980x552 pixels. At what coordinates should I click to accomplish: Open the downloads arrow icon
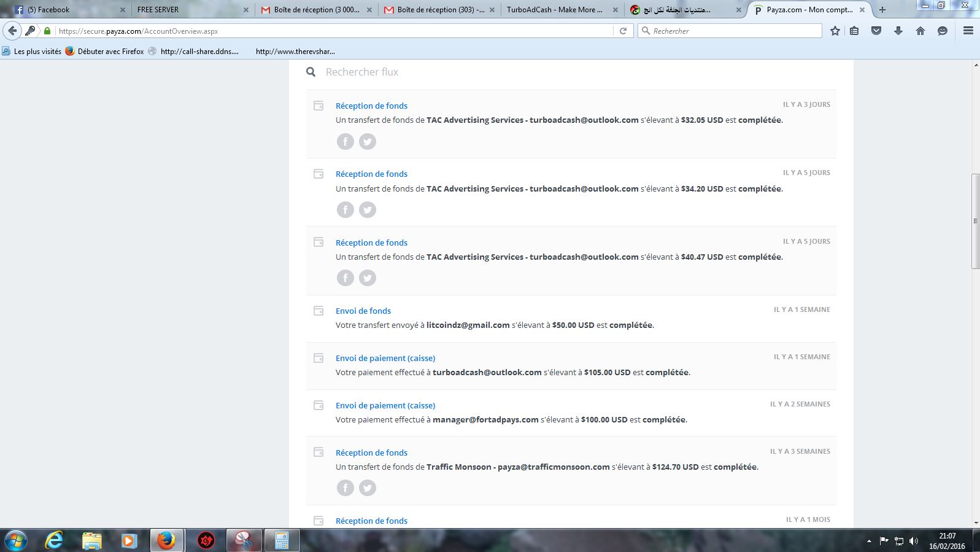click(898, 31)
